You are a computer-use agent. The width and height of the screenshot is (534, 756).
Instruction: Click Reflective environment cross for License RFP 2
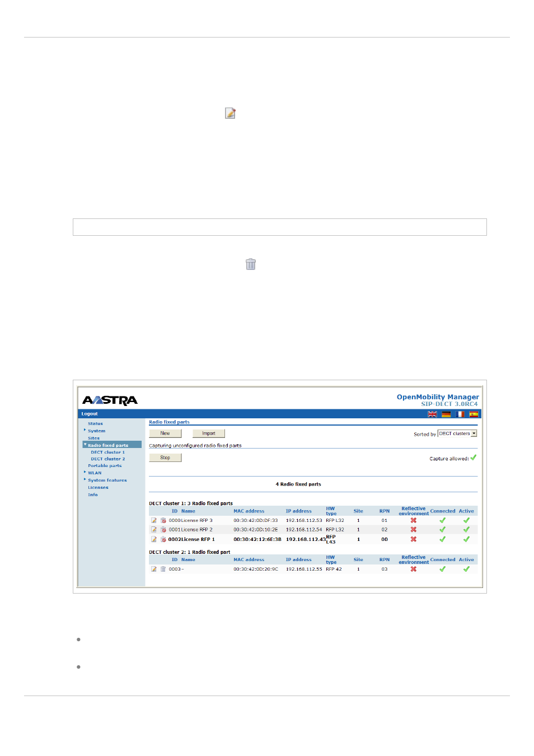point(414,529)
